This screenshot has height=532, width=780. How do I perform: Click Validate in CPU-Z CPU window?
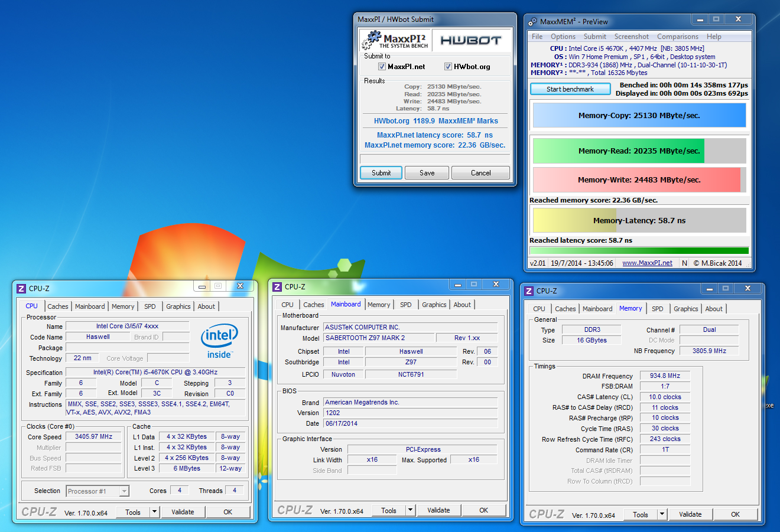pyautogui.click(x=183, y=512)
